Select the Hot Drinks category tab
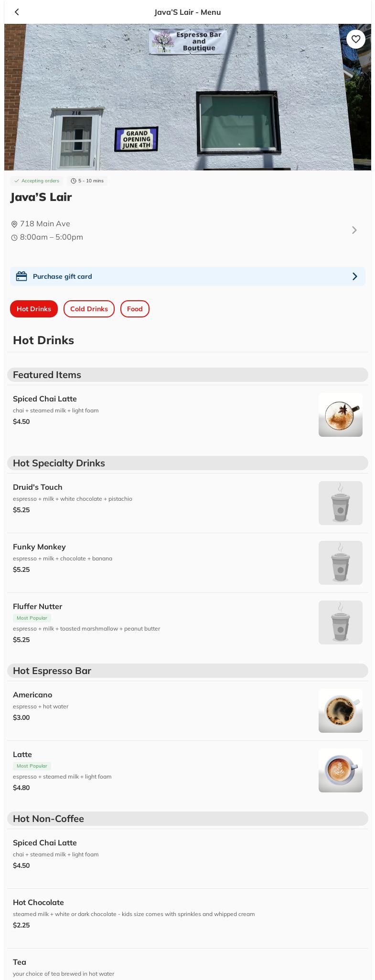The image size is (375, 980). point(34,309)
